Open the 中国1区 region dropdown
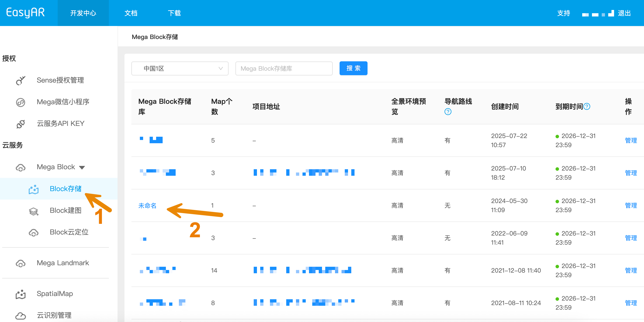644x322 pixels. 180,68
